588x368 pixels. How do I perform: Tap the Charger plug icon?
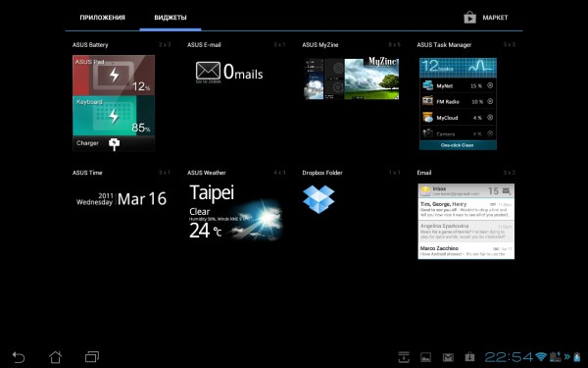pyautogui.click(x=114, y=144)
